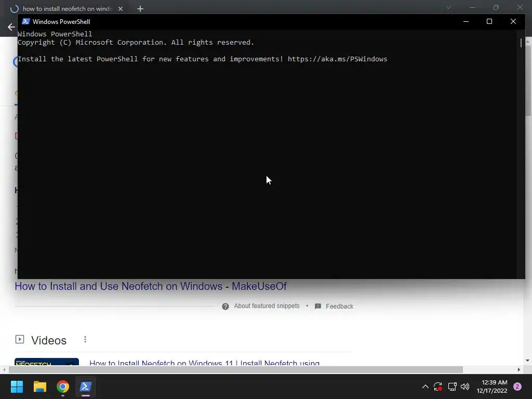Click the Feedback link
532x399 pixels.
coord(340,307)
